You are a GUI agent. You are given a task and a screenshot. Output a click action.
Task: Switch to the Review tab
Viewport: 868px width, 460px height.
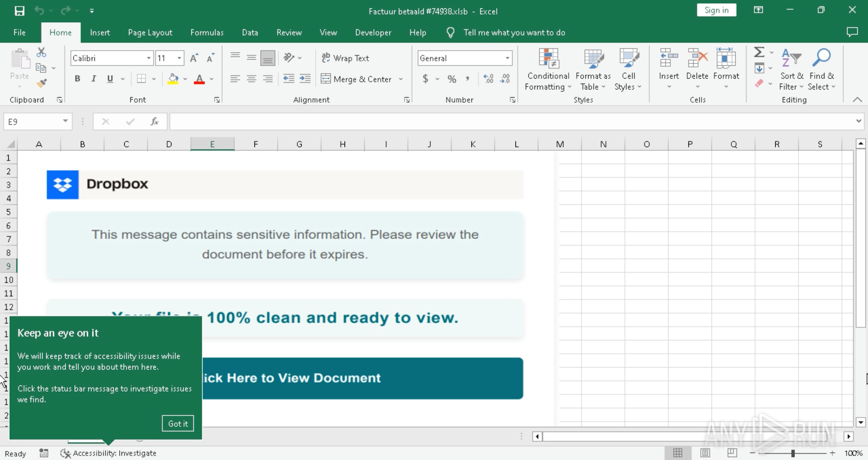(289, 33)
